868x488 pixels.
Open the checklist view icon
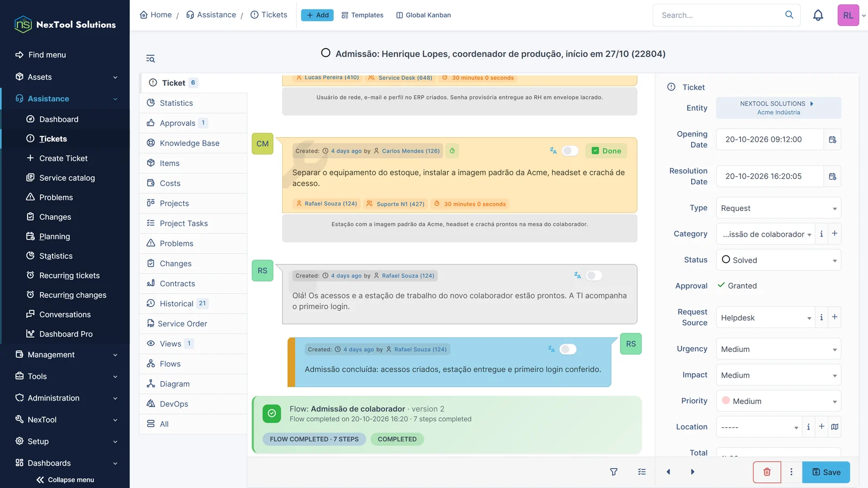coord(642,472)
